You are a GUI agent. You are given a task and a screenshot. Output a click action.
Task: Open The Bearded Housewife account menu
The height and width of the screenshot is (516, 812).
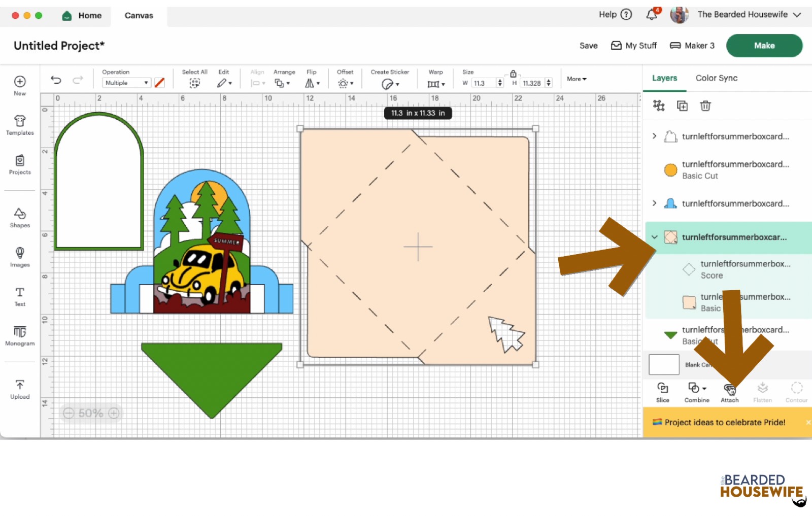736,14
